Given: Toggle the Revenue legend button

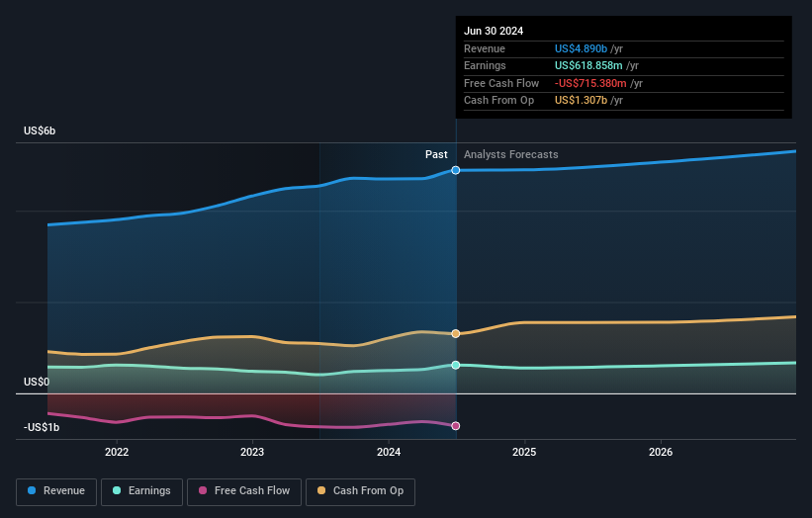Looking at the screenshot, I should (56, 491).
